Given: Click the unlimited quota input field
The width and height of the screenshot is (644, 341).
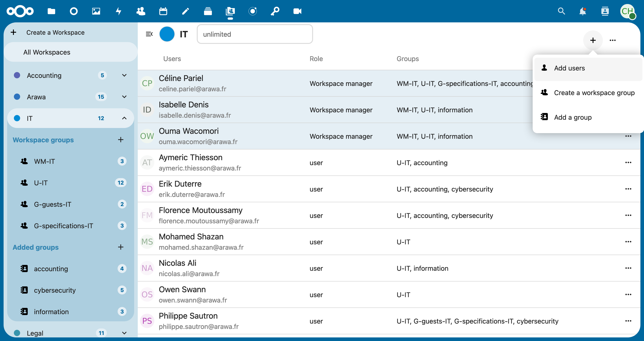Looking at the screenshot, I should 254,34.
